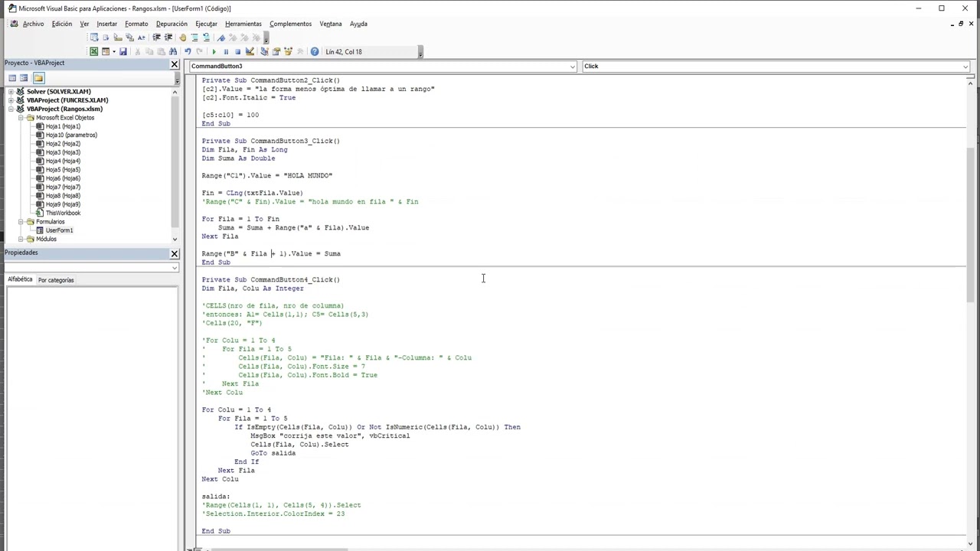Click the Break pause icon
This screenshot has width=980, height=551.
pos(226,51)
